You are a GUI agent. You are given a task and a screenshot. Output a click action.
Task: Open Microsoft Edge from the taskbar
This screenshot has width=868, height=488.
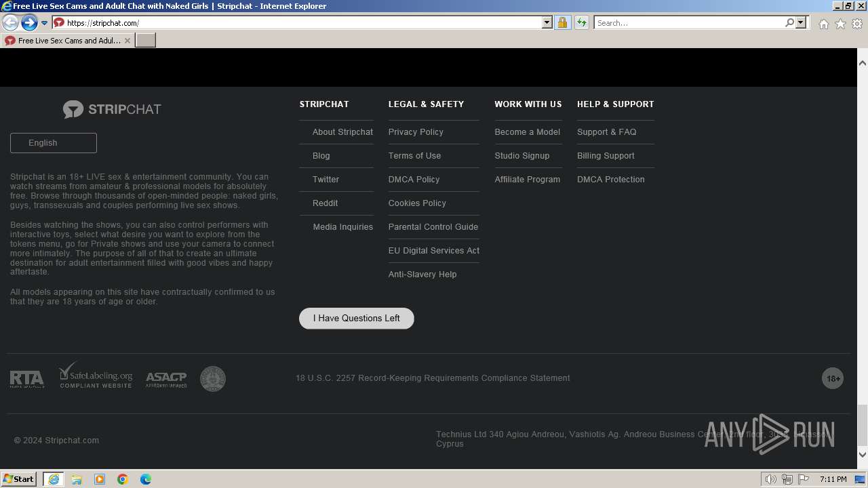[x=146, y=479]
